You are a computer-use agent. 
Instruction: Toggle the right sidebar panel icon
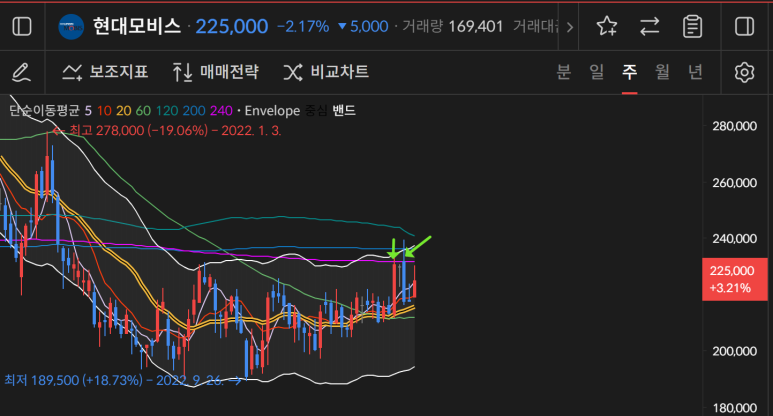(x=744, y=27)
